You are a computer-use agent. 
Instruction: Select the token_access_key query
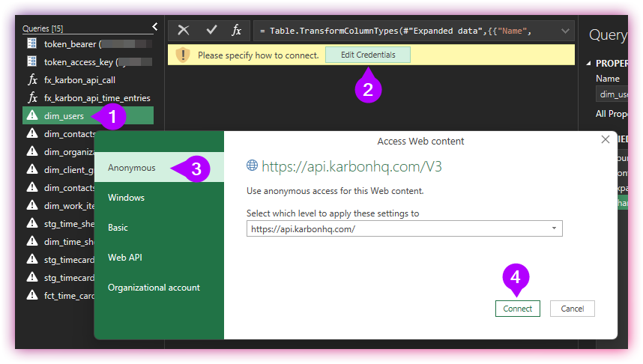click(x=88, y=62)
